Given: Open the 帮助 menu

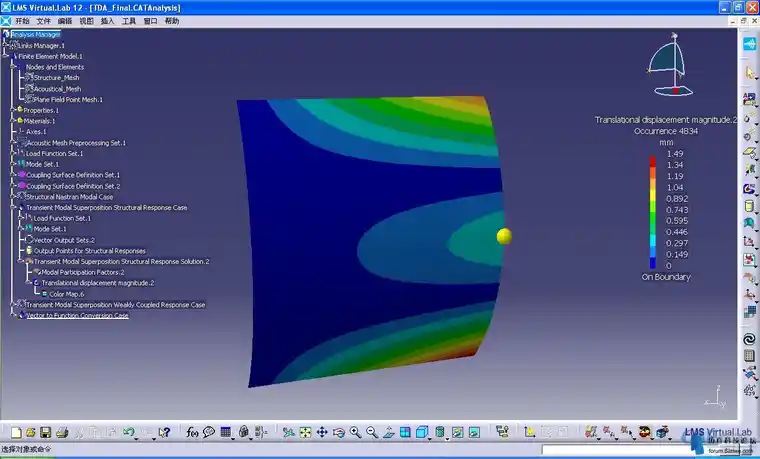Looking at the screenshot, I should [x=172, y=21].
